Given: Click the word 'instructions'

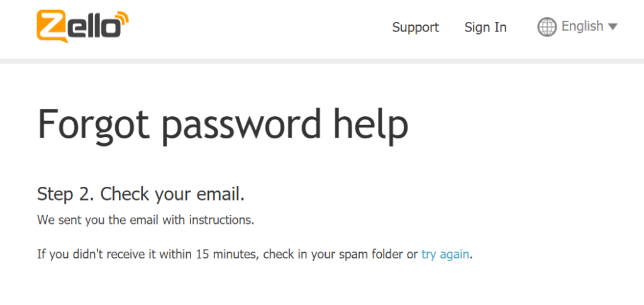Looking at the screenshot, I should pos(221,220).
